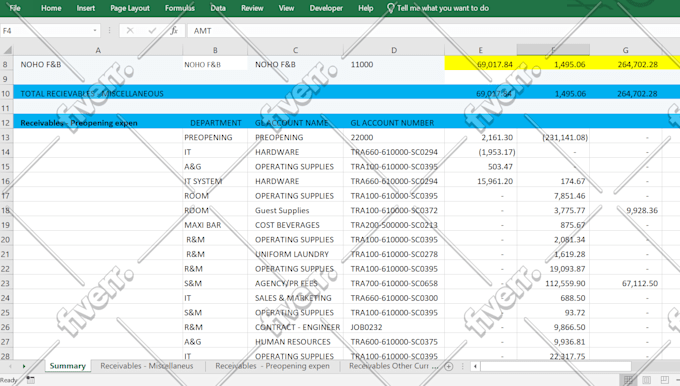Viewport: 680px width, 386px height.
Task: Open the Insert ribbon tab
Action: (85, 8)
